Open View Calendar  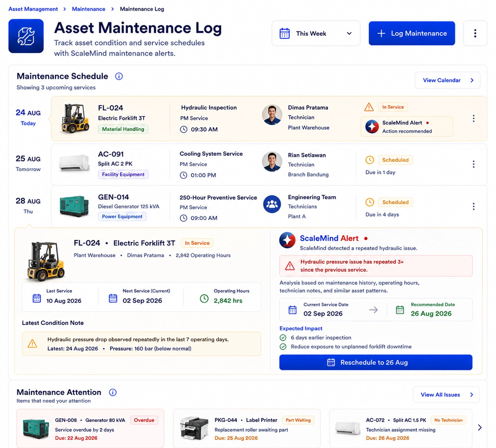(x=447, y=80)
